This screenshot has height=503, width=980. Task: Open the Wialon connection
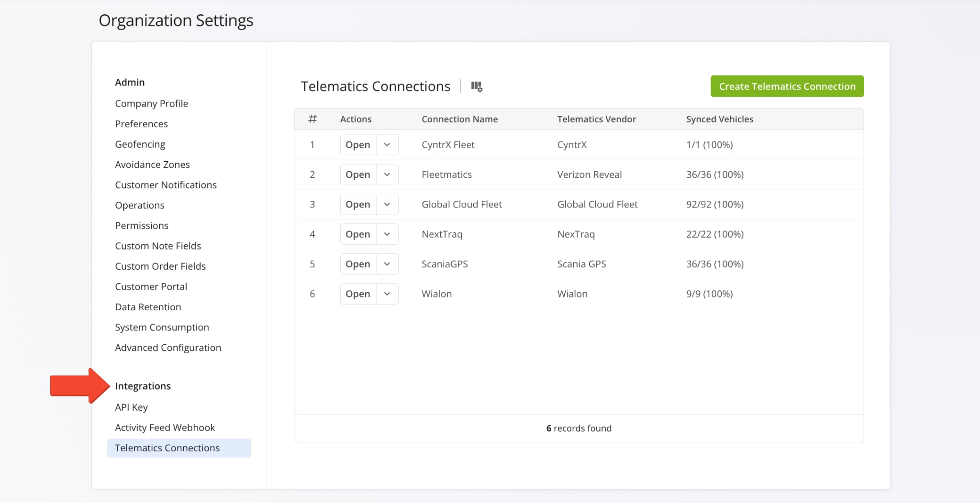click(358, 294)
